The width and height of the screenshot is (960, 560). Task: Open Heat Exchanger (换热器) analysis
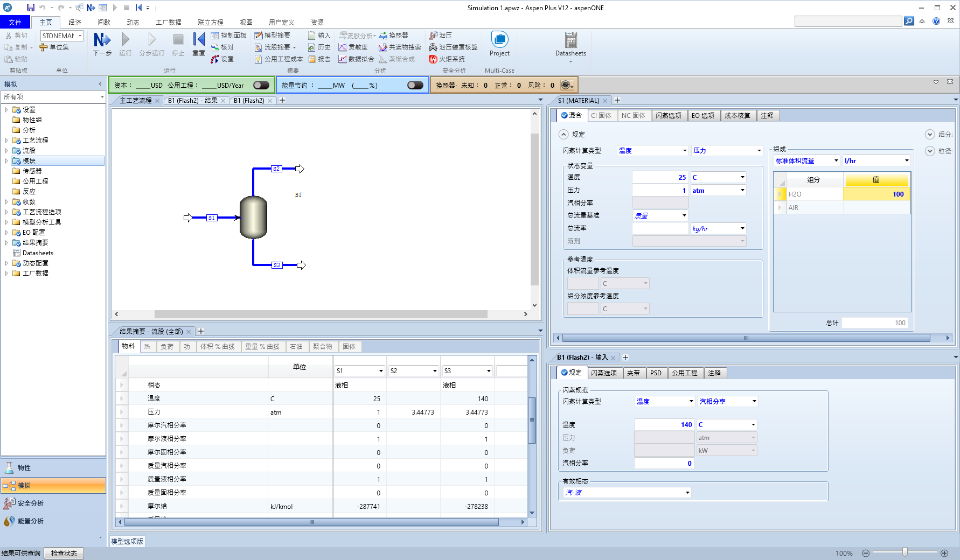click(x=394, y=36)
